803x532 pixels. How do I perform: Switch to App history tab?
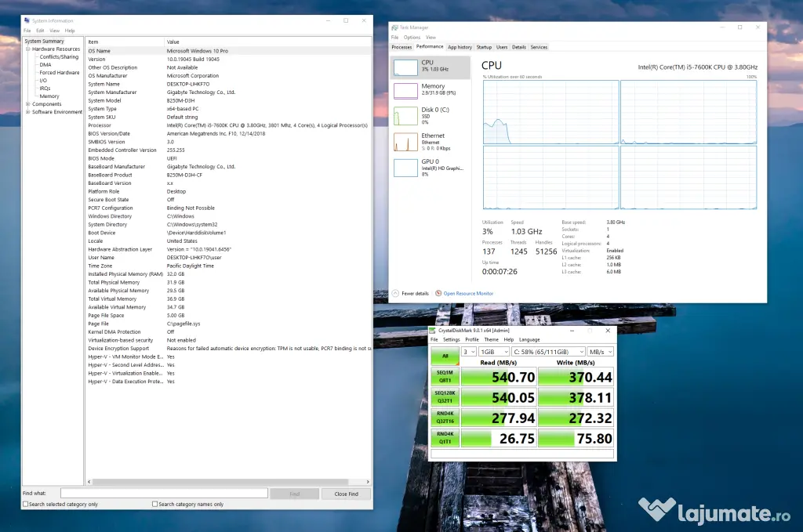click(460, 47)
